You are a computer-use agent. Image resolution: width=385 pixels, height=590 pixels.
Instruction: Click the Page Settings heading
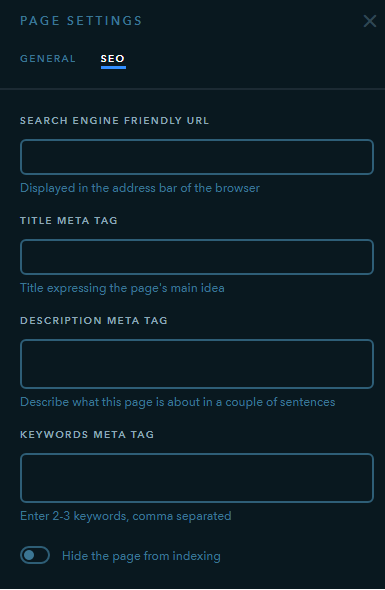coord(81,21)
